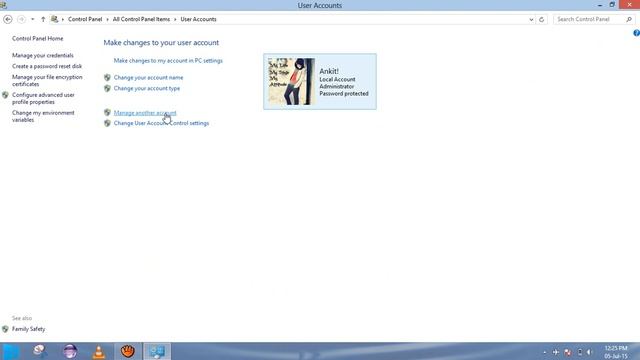The height and width of the screenshot is (360, 640).
Task: Launch VLC media player from taskbar
Action: (x=99, y=351)
